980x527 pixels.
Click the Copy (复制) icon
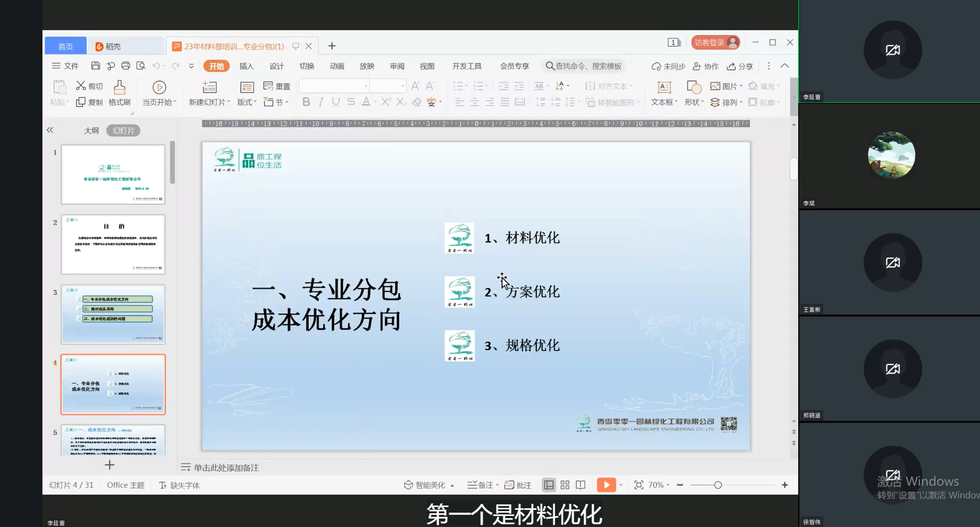tap(81, 102)
